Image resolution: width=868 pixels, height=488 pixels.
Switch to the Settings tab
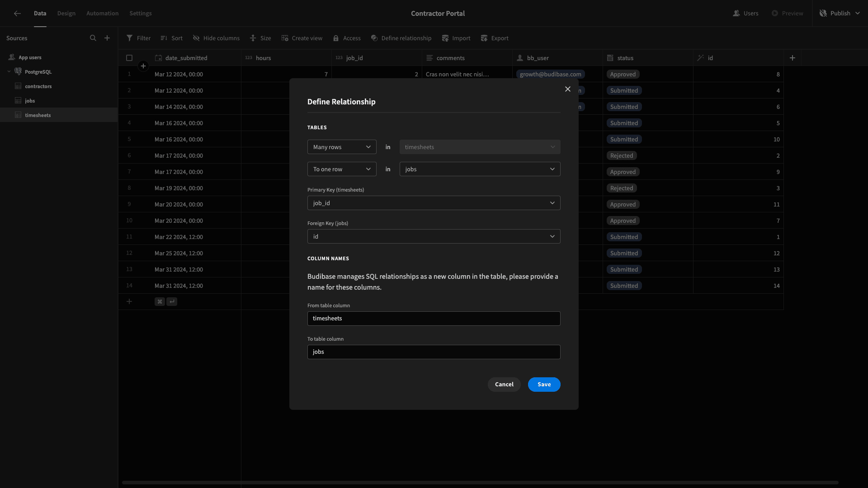(x=141, y=13)
